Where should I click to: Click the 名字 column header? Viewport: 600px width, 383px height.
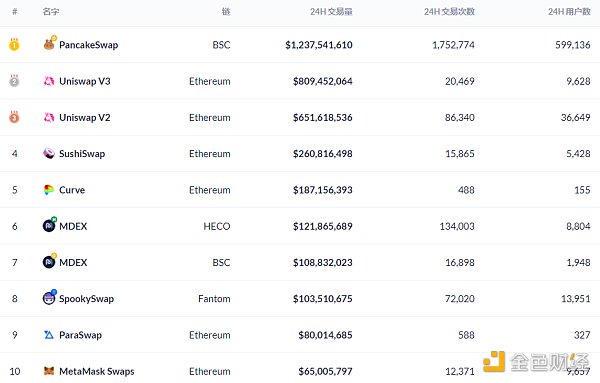(x=51, y=12)
